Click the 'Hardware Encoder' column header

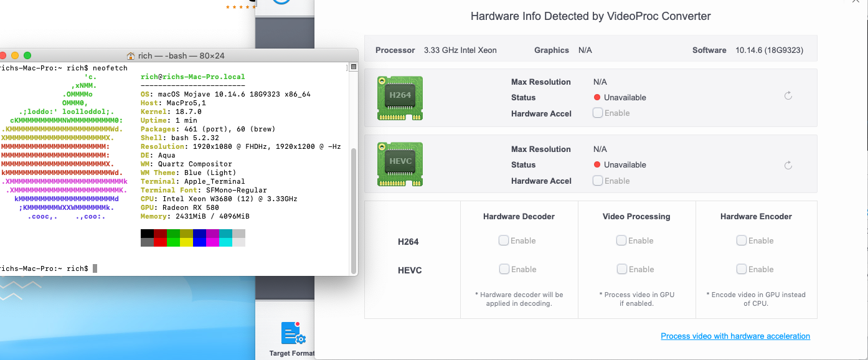click(x=756, y=216)
